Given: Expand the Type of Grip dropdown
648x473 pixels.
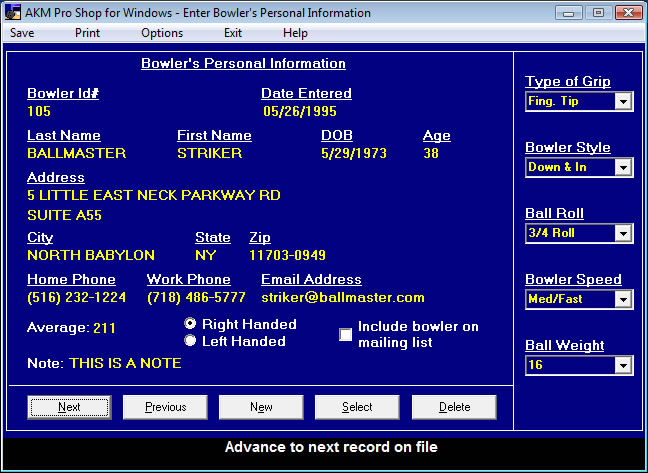Looking at the screenshot, I should click(623, 101).
